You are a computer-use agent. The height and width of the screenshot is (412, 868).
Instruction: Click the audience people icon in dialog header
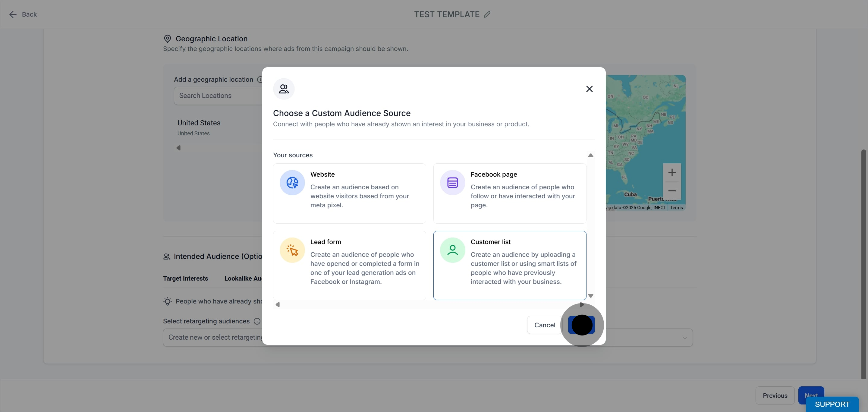pos(284,89)
